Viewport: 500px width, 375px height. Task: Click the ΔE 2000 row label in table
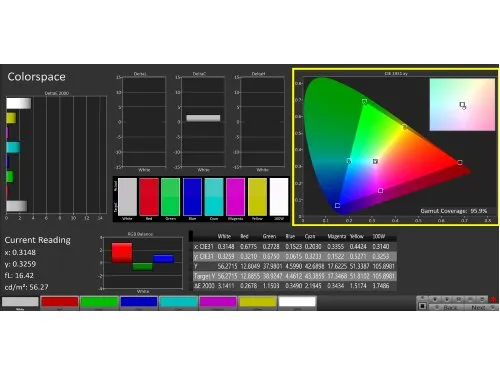point(204,286)
